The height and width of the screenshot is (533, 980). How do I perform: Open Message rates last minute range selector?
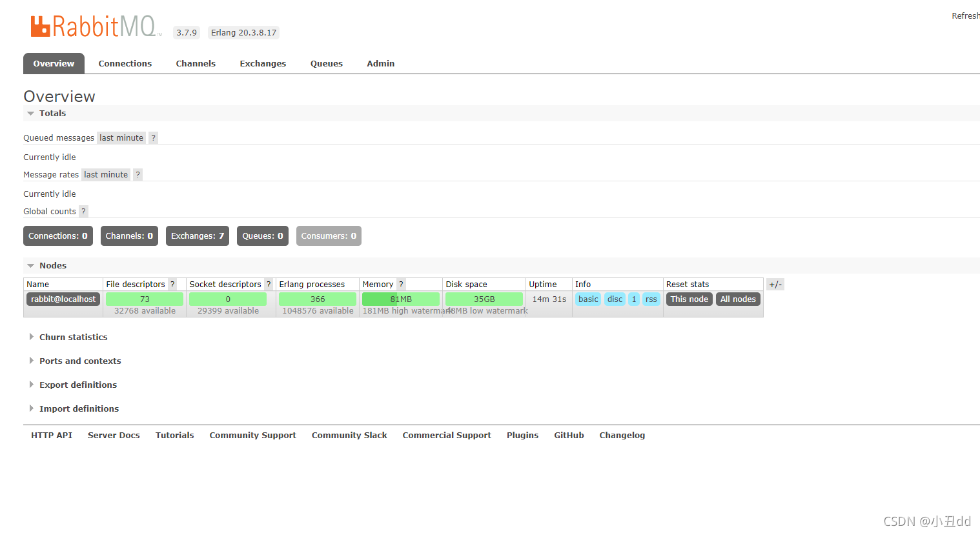tap(106, 175)
